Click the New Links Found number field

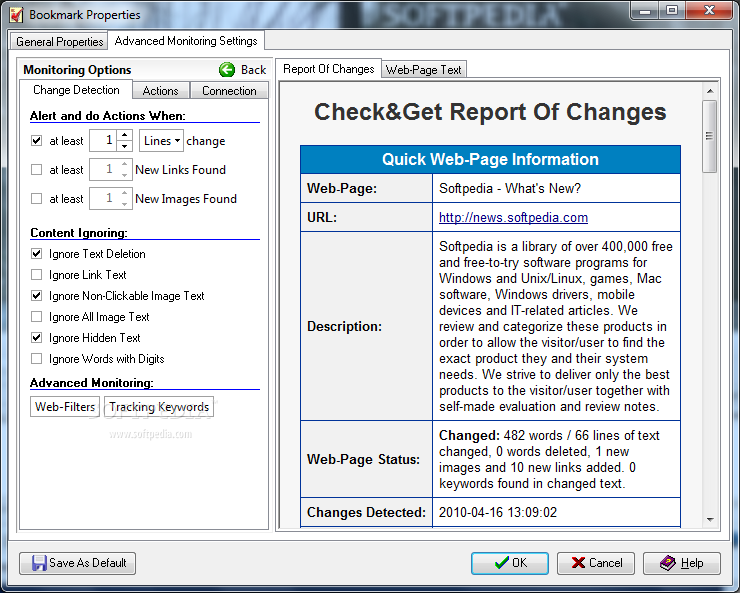point(103,169)
